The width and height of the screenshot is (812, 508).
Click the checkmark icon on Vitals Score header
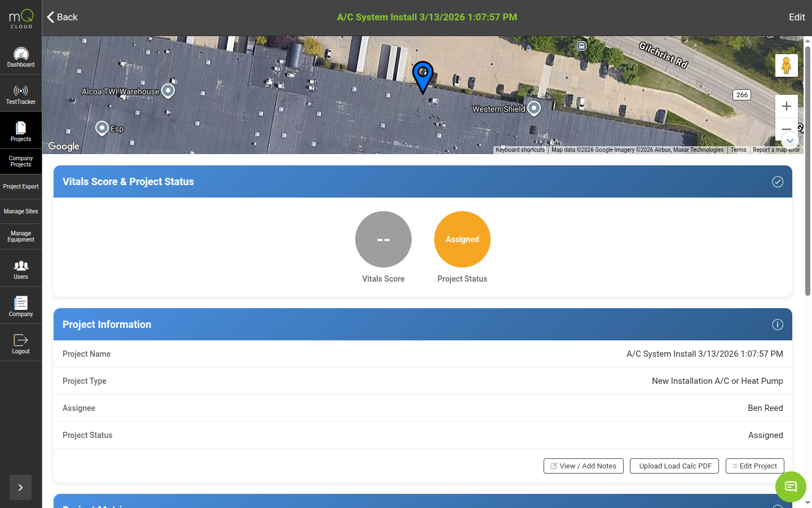[778, 182]
